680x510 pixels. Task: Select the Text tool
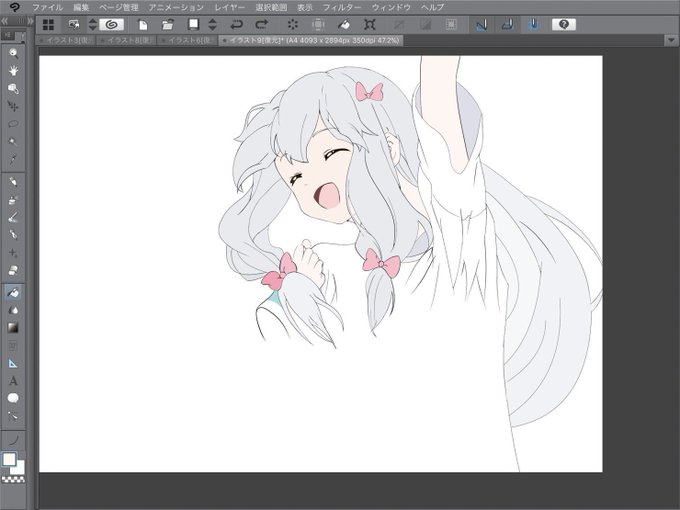(13, 381)
